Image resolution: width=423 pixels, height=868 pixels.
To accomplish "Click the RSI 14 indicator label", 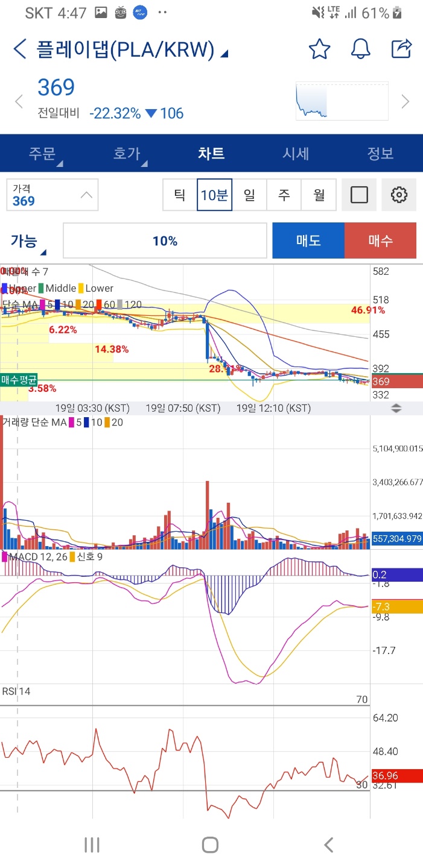I will coord(16,691).
